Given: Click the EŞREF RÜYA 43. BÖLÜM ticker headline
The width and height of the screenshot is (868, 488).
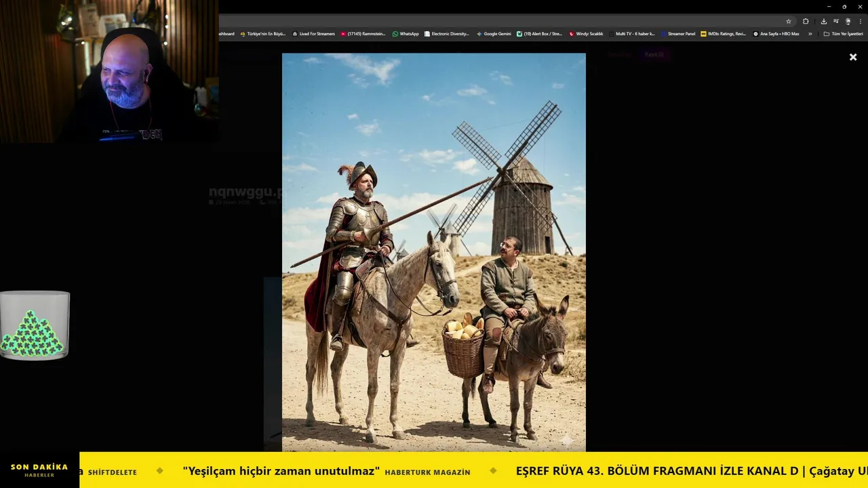Looking at the screenshot, I should (692, 471).
